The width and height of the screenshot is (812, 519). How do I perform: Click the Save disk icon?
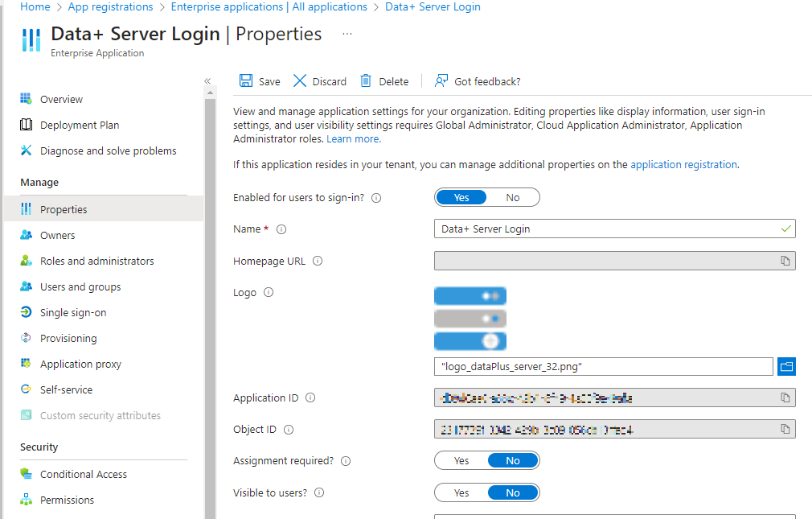pyautogui.click(x=245, y=80)
